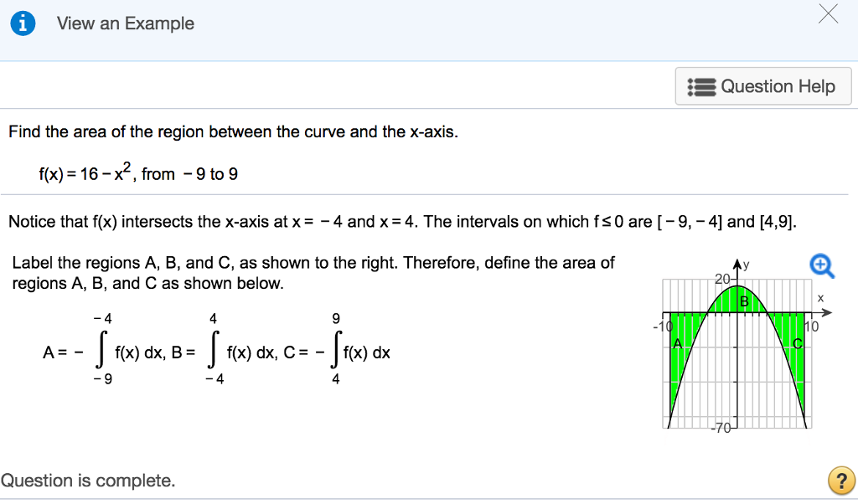Screen dimensions: 858x504
Task: Click the f(x) = 16 − x² formula
Action: [92, 172]
